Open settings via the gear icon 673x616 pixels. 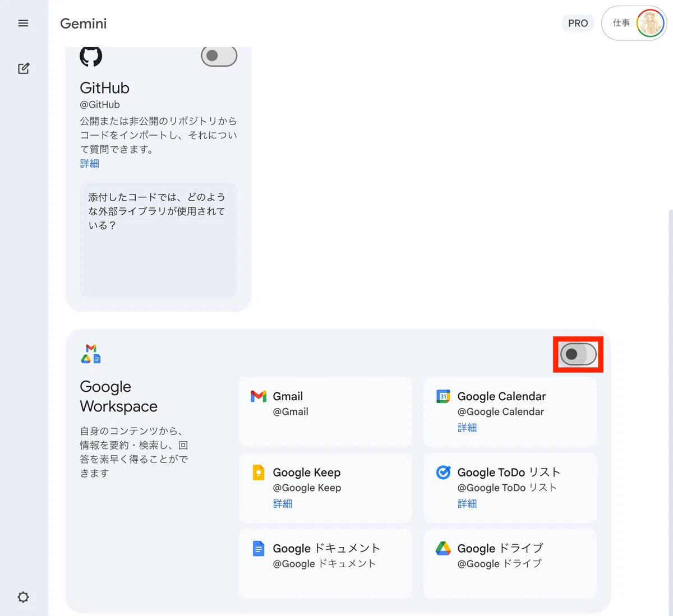pos(23,597)
